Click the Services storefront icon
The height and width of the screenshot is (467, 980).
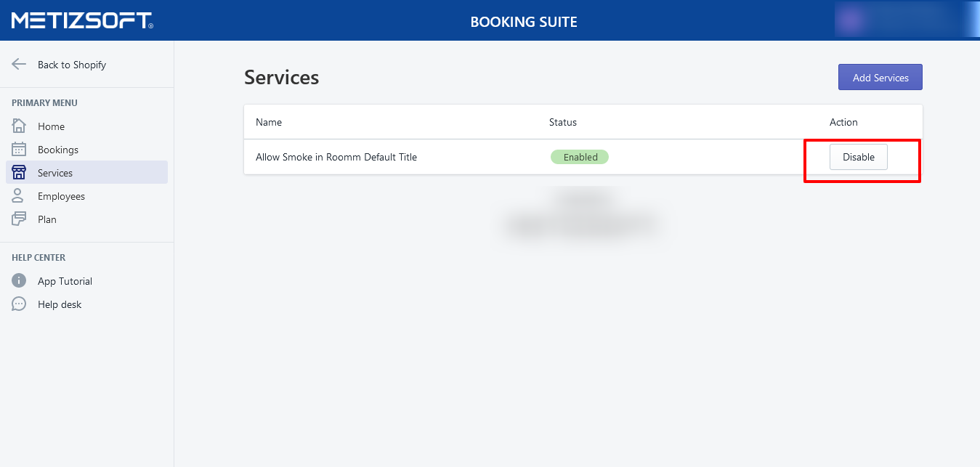click(19, 173)
